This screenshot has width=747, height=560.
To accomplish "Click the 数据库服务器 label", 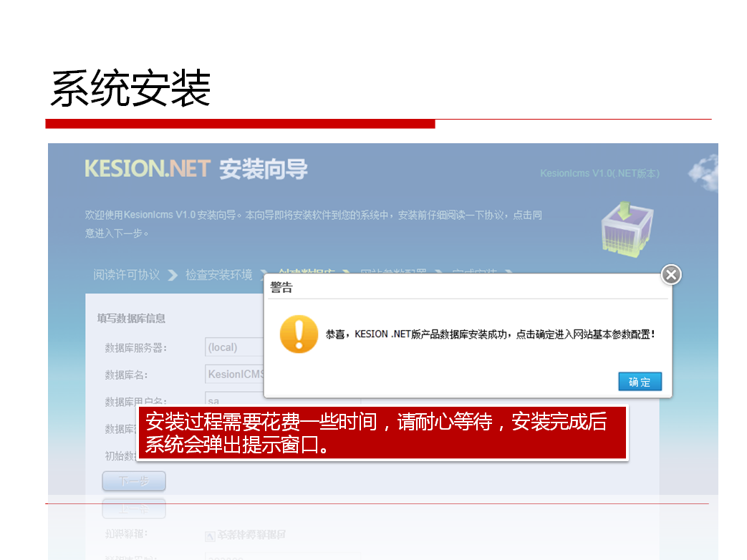I will [136, 348].
